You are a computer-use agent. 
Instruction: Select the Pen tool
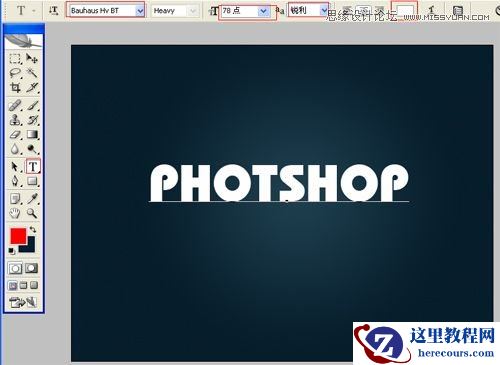point(15,181)
